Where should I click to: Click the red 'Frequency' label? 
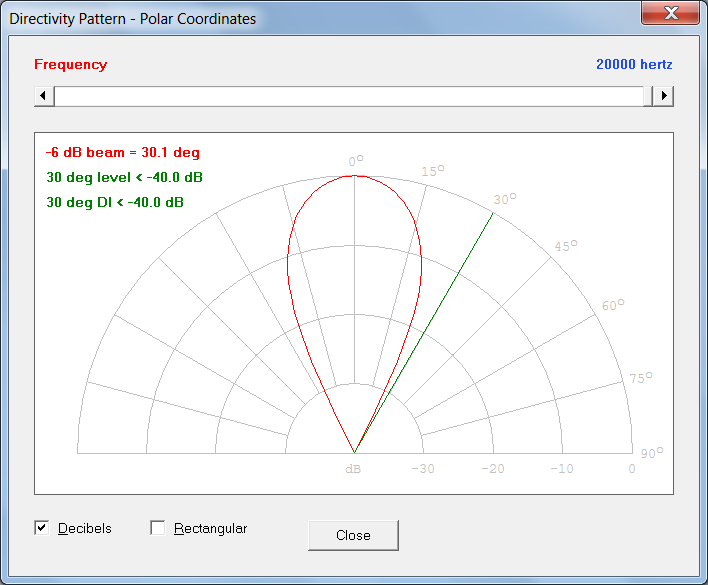click(71, 65)
